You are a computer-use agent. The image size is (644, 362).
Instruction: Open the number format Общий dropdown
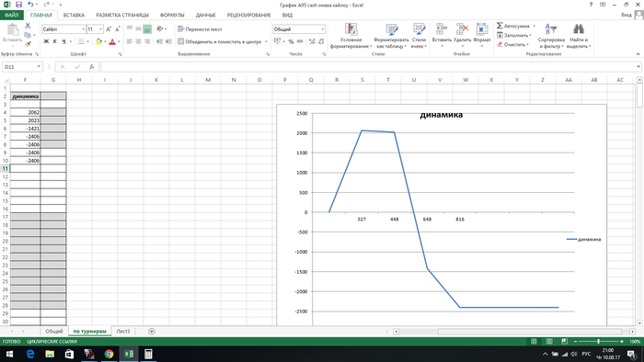[322, 29]
